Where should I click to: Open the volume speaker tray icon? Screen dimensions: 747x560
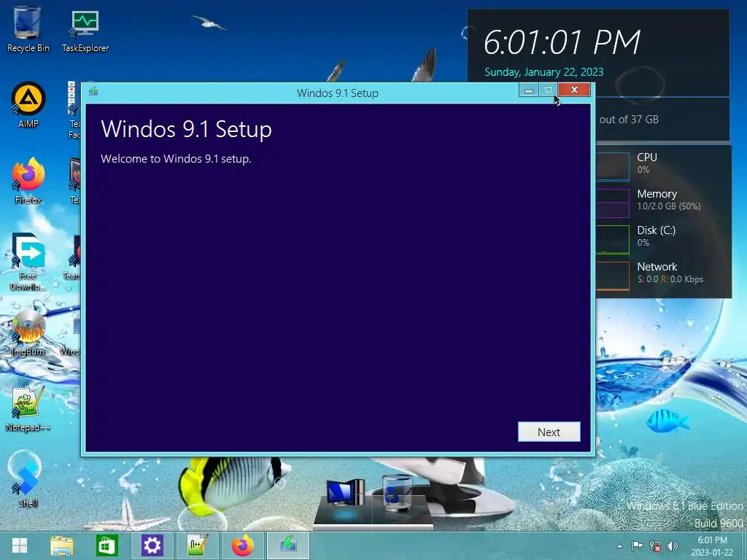[672, 546]
